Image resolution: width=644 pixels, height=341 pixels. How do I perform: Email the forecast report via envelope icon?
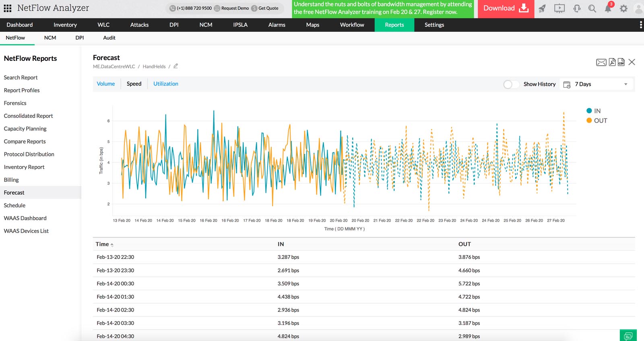(601, 62)
